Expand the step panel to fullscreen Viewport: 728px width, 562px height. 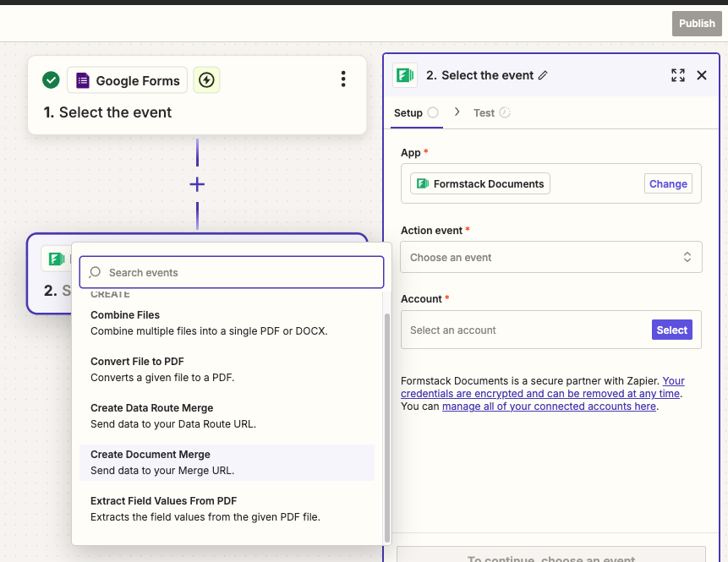point(678,75)
